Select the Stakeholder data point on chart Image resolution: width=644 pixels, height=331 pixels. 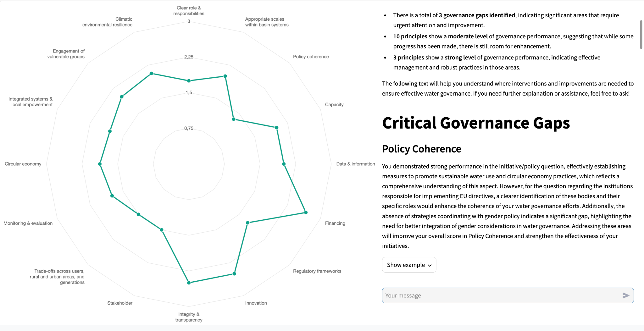pos(162,230)
